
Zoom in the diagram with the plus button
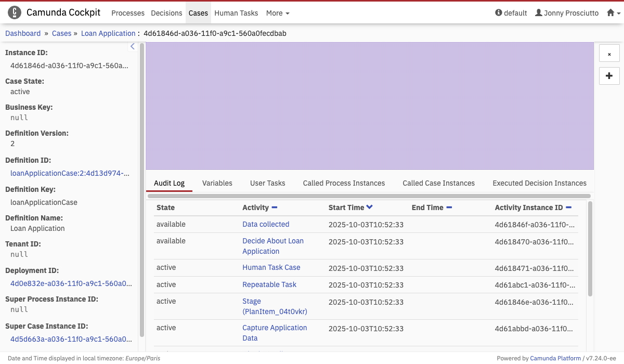[x=609, y=76]
